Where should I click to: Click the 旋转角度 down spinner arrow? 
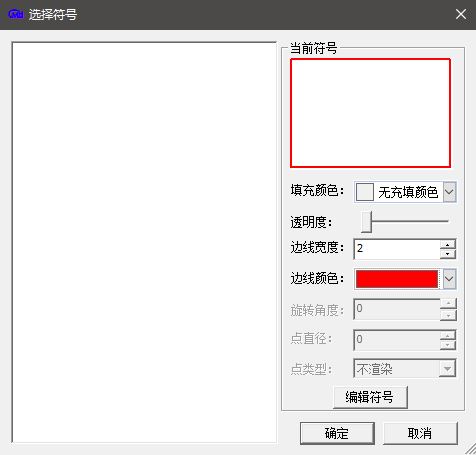[x=448, y=315]
